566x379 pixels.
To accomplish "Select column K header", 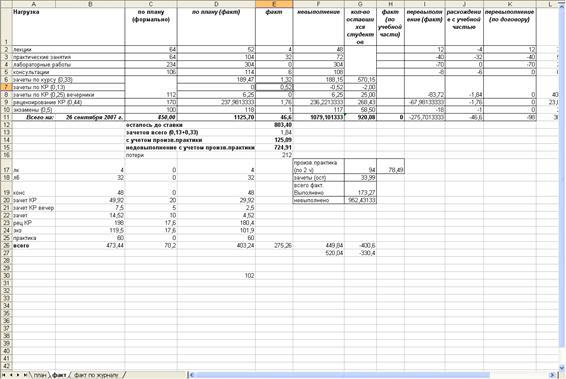I will coord(510,4).
